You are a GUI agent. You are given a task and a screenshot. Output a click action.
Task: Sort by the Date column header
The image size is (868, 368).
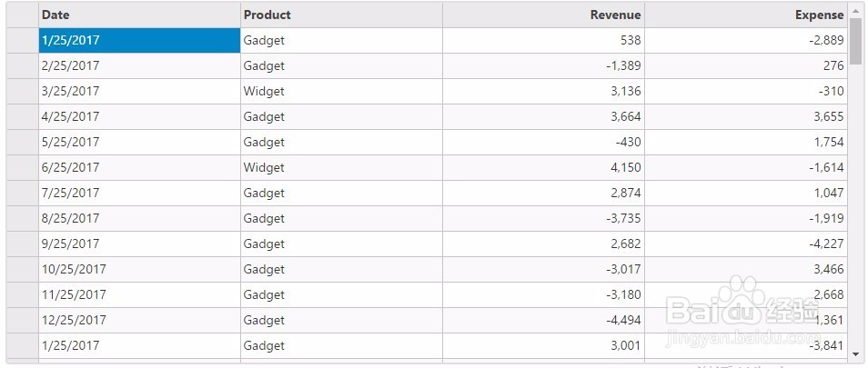click(x=140, y=15)
